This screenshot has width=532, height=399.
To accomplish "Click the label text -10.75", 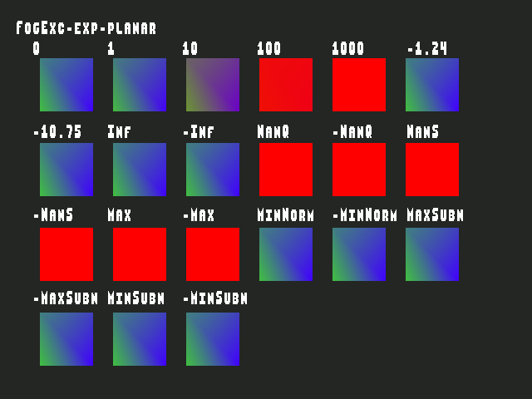I will coord(57,131).
